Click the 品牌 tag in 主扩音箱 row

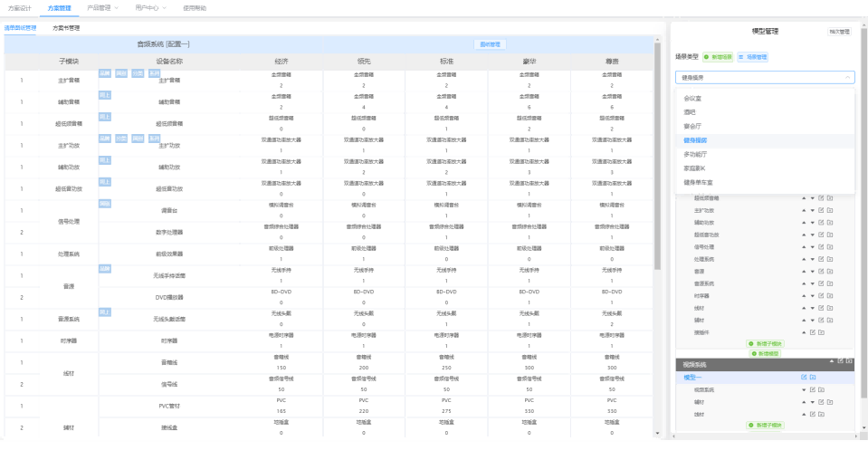(x=105, y=73)
